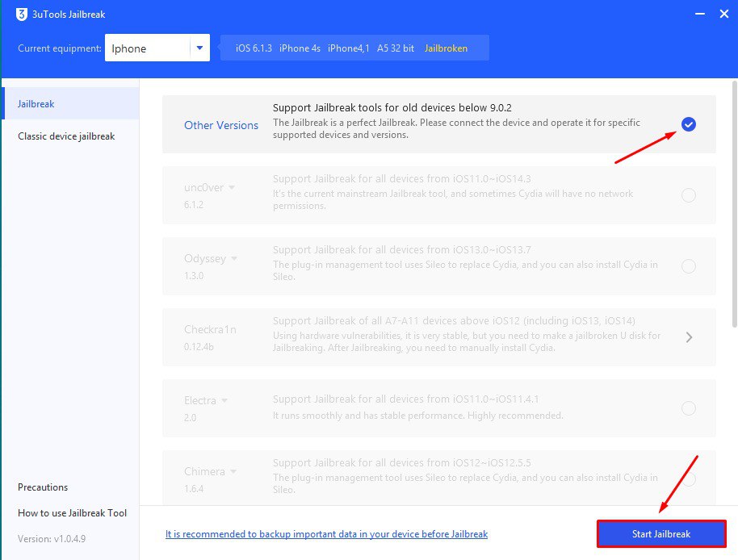This screenshot has height=560, width=738.
Task: Click Odyssey version 1.3.0 text
Action: pos(194,276)
